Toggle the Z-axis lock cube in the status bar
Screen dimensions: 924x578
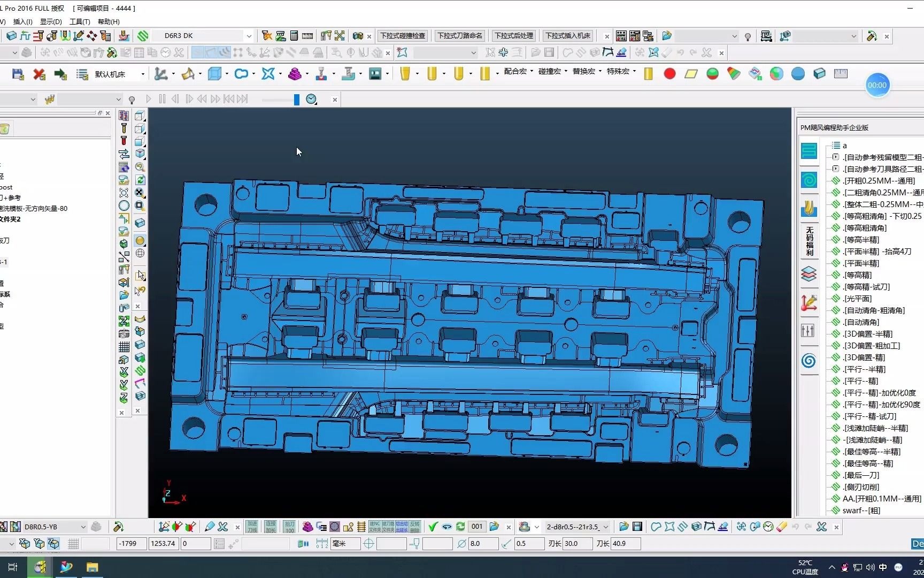pyautogui.click(x=53, y=544)
